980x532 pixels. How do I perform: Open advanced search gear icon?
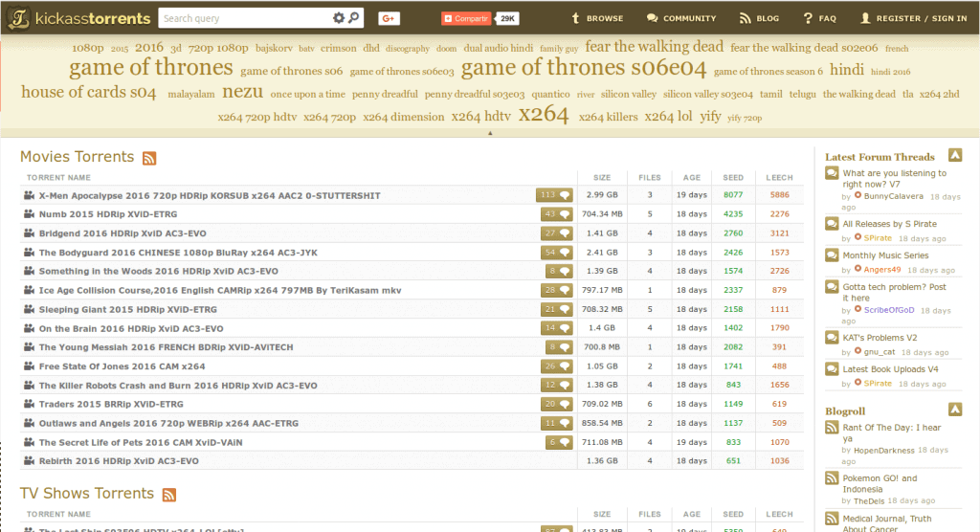point(339,18)
